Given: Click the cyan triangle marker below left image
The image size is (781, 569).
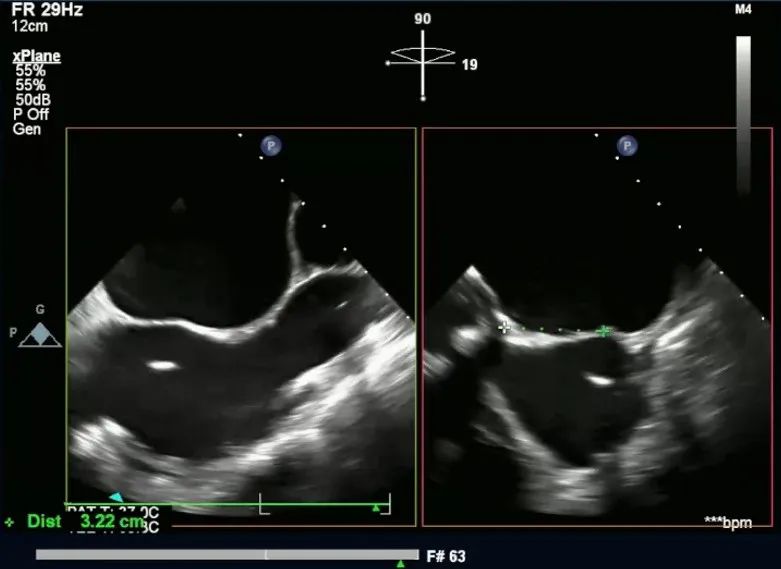Looking at the screenshot, I should click(x=116, y=497).
